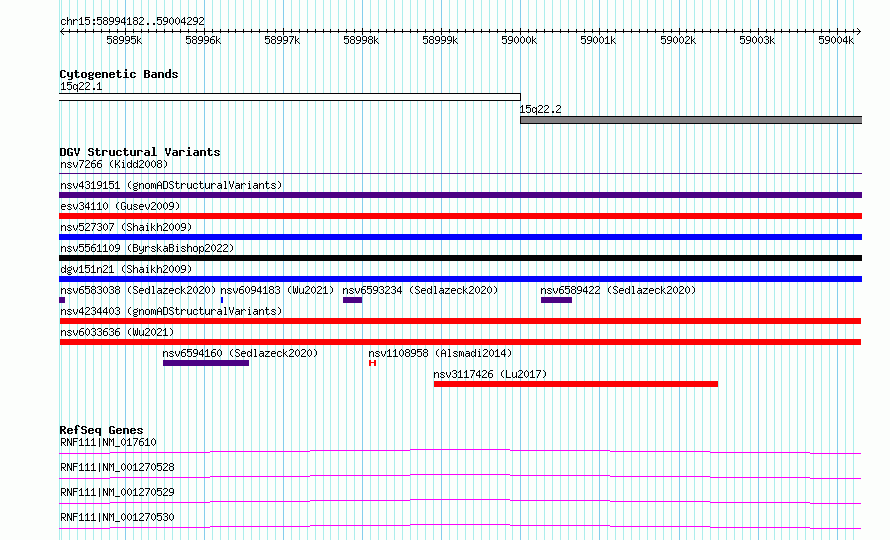Click the esv34110 (Gusev2009) label text
The image size is (890, 540).
point(120,206)
